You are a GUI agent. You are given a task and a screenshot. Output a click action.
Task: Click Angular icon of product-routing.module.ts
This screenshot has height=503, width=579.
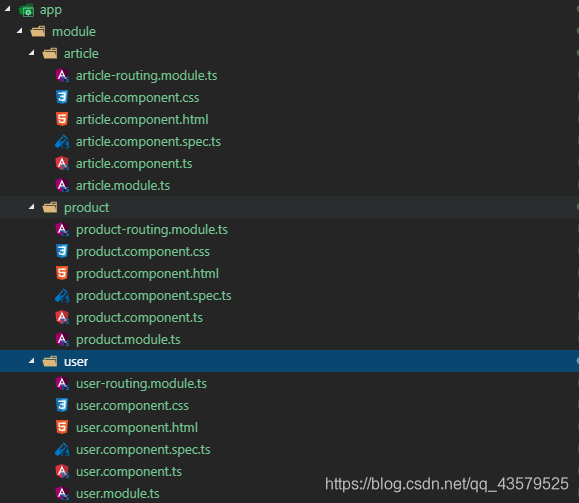[62, 230]
